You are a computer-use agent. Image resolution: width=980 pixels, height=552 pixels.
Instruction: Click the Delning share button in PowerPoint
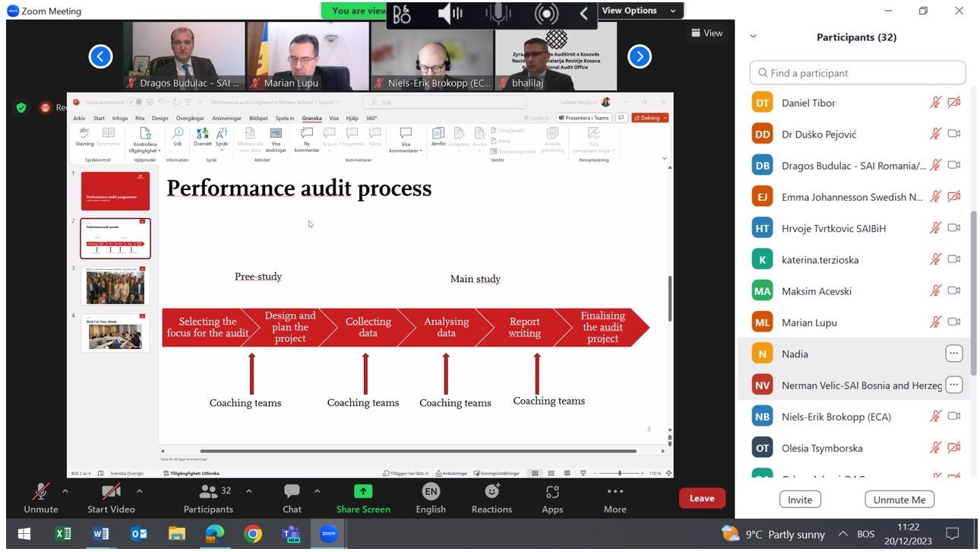click(650, 118)
